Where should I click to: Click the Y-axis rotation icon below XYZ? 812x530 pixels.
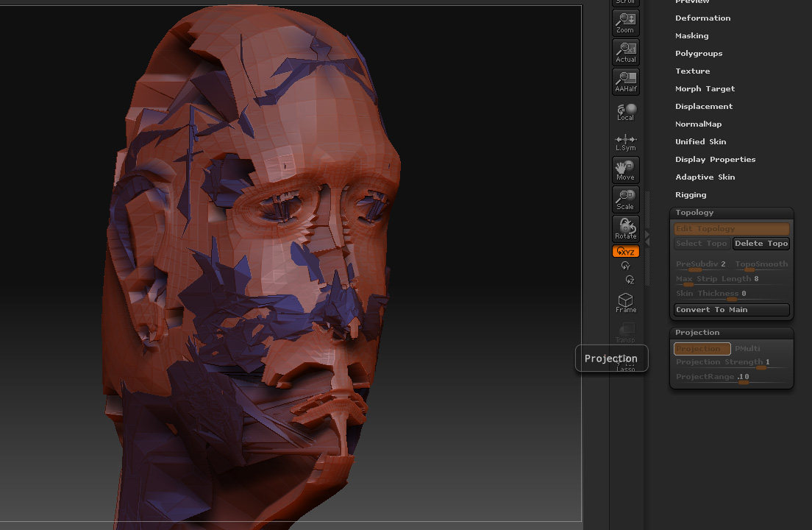pos(626,266)
